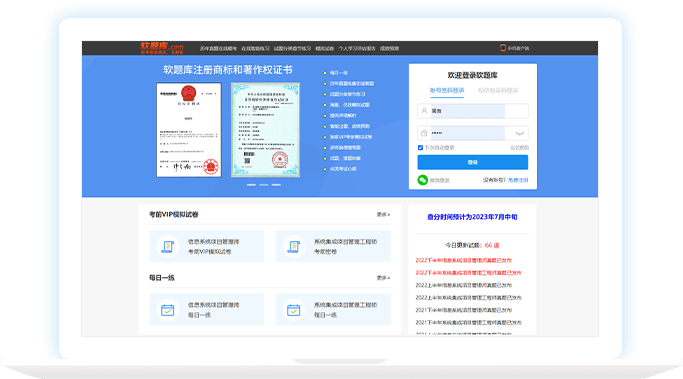683x379 pixels.
Task: Select the first carousel indicator dash
Action: point(251,185)
